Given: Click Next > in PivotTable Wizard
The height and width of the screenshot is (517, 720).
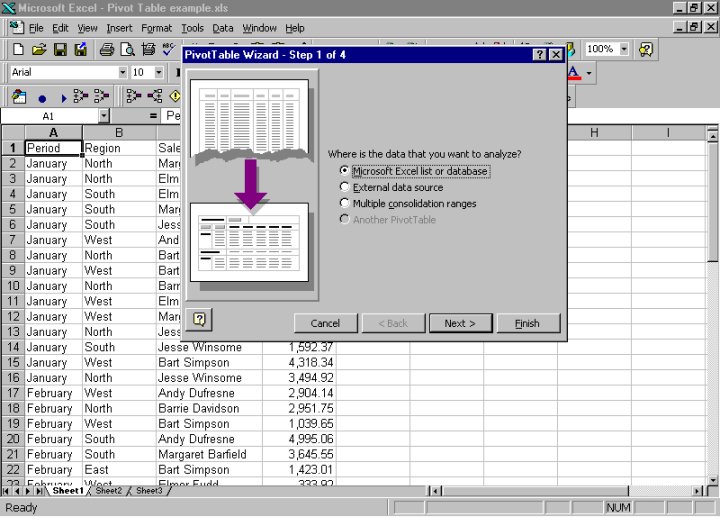Looking at the screenshot, I should pos(460,323).
